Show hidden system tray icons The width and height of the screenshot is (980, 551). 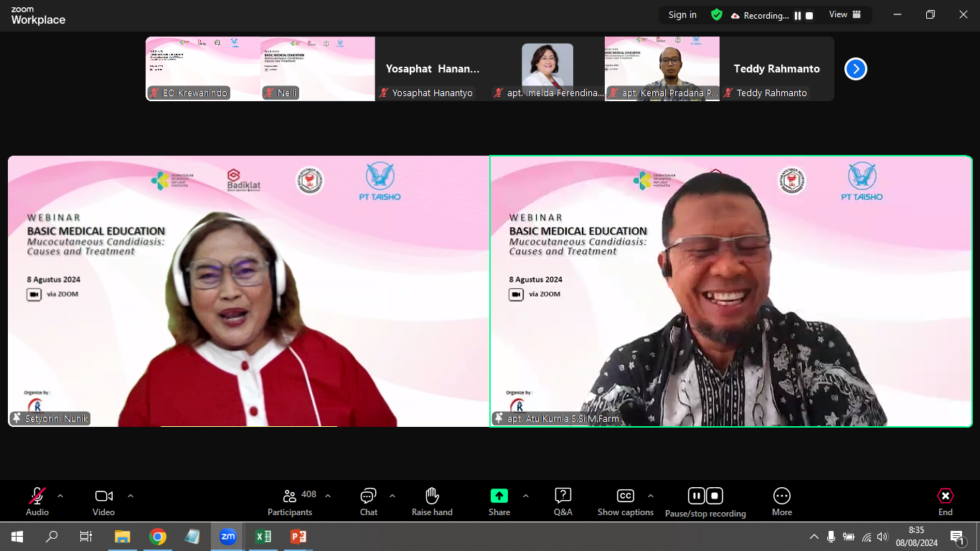tap(814, 537)
